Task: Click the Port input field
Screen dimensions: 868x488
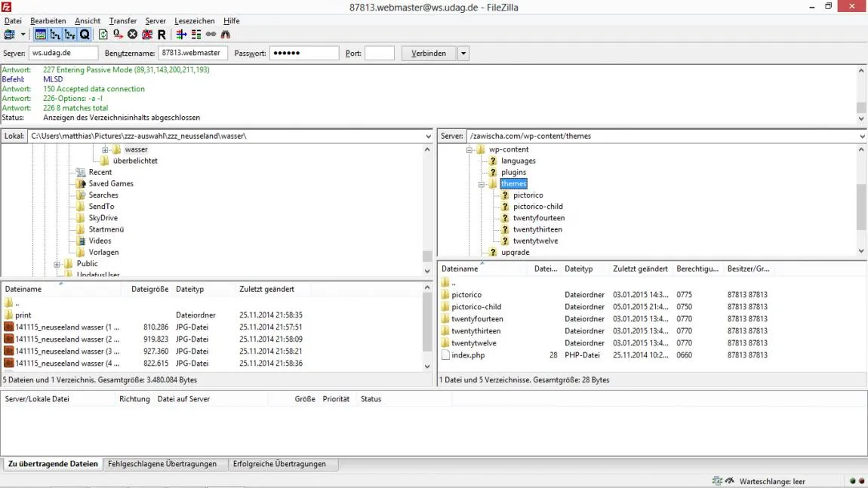Action: 380,53
